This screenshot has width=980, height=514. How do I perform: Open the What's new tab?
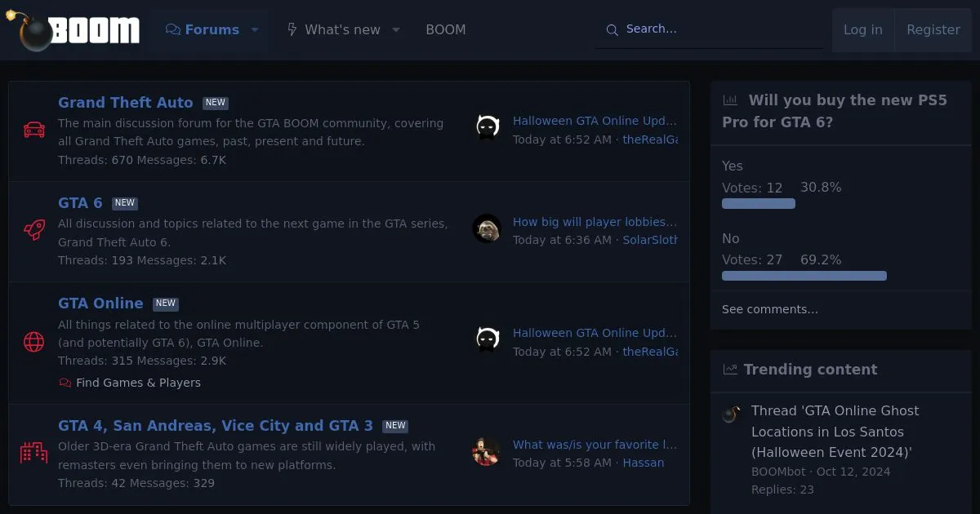point(333,29)
